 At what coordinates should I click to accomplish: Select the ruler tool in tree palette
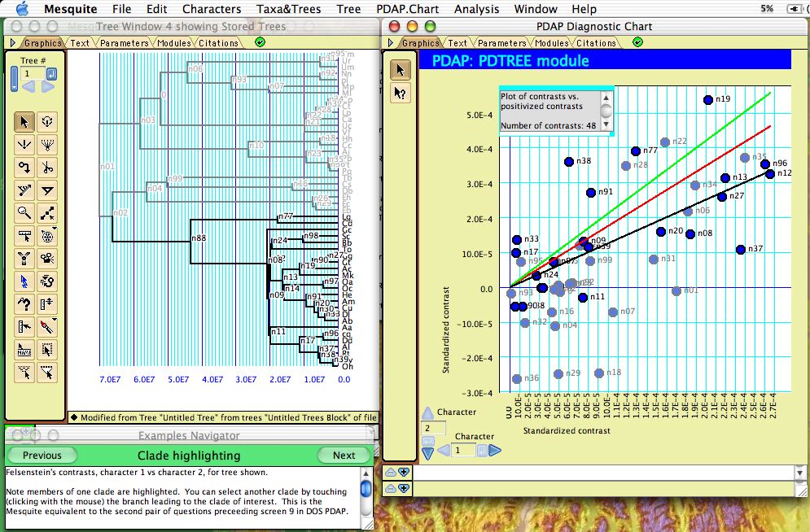pos(24,237)
